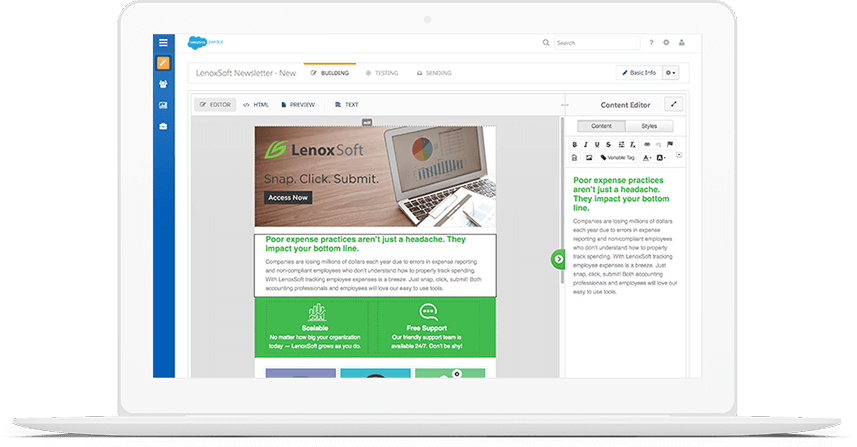Click the insert link icon
Image resolution: width=857 pixels, height=447 pixels.
point(647,145)
